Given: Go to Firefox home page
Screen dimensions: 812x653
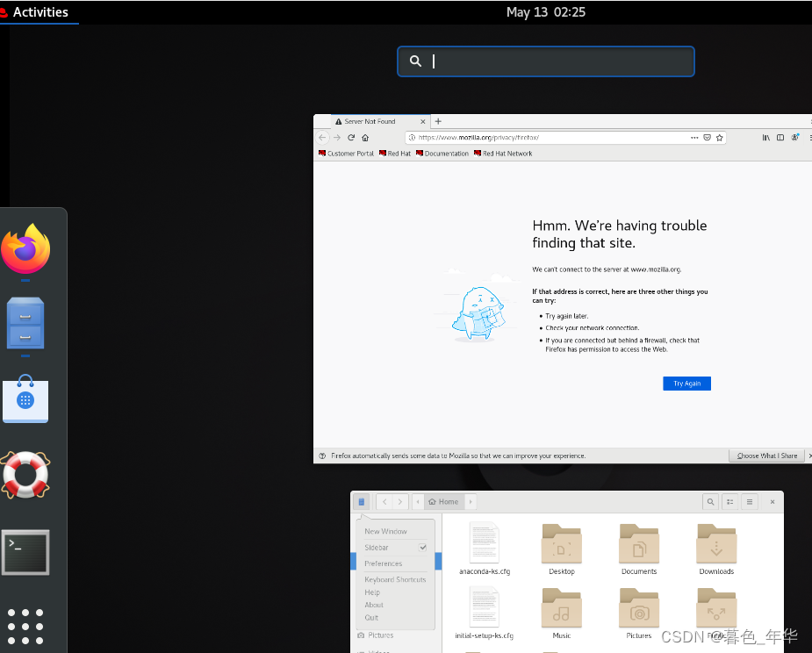Looking at the screenshot, I should click(x=365, y=138).
